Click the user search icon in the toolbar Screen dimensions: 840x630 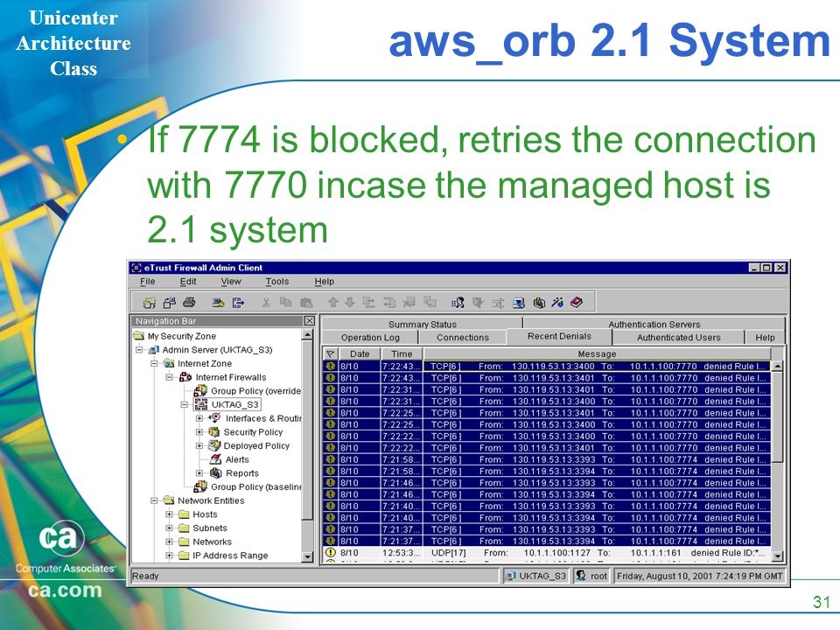pyautogui.click(x=458, y=304)
